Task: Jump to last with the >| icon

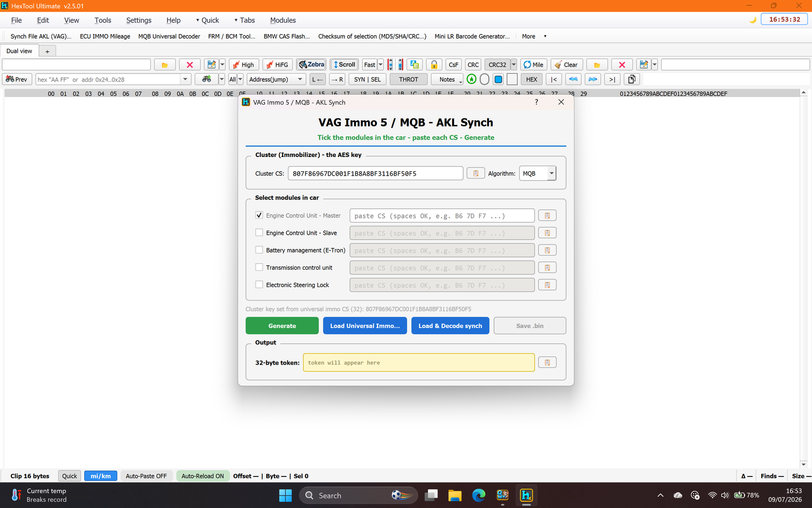Action: tap(612, 79)
